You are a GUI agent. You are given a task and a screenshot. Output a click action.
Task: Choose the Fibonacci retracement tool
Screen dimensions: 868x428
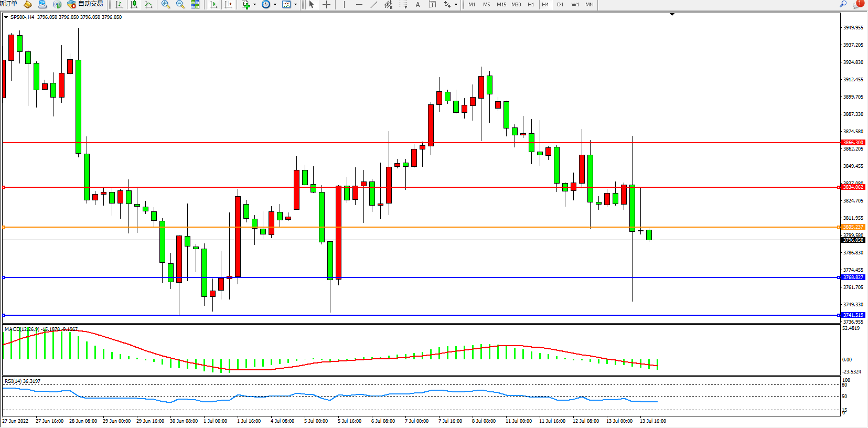403,5
